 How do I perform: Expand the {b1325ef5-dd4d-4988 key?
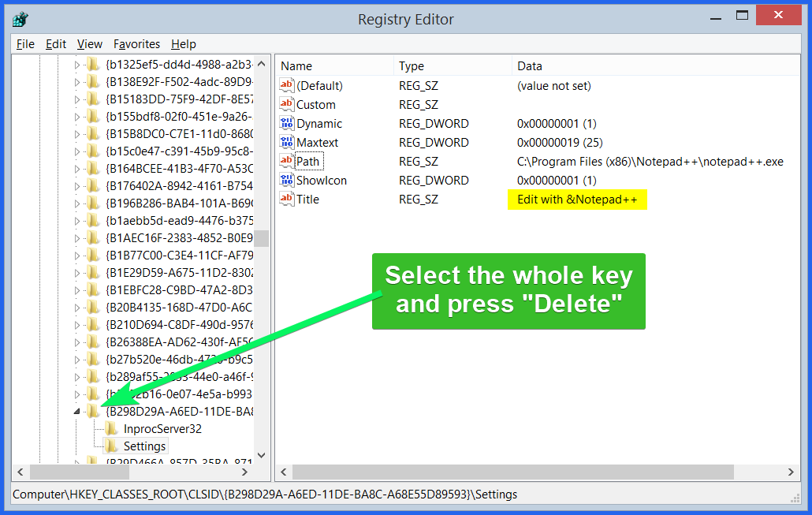76,65
